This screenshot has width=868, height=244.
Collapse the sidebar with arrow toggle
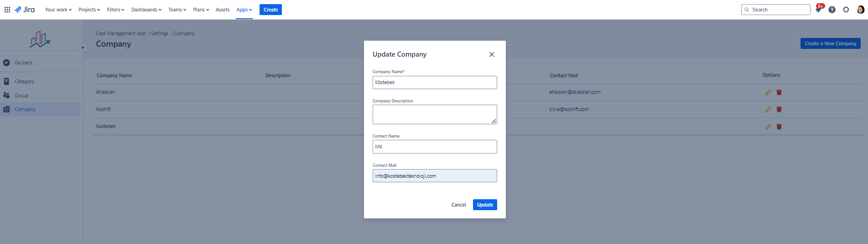click(83, 47)
